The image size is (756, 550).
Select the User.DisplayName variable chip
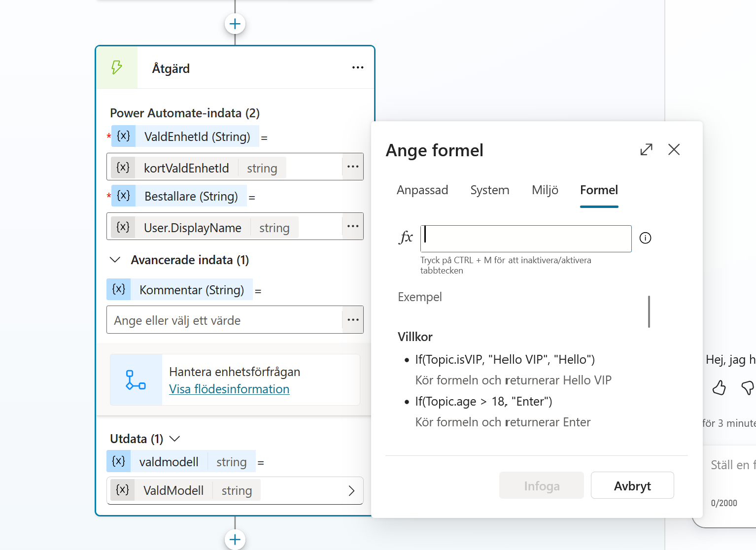point(204,228)
